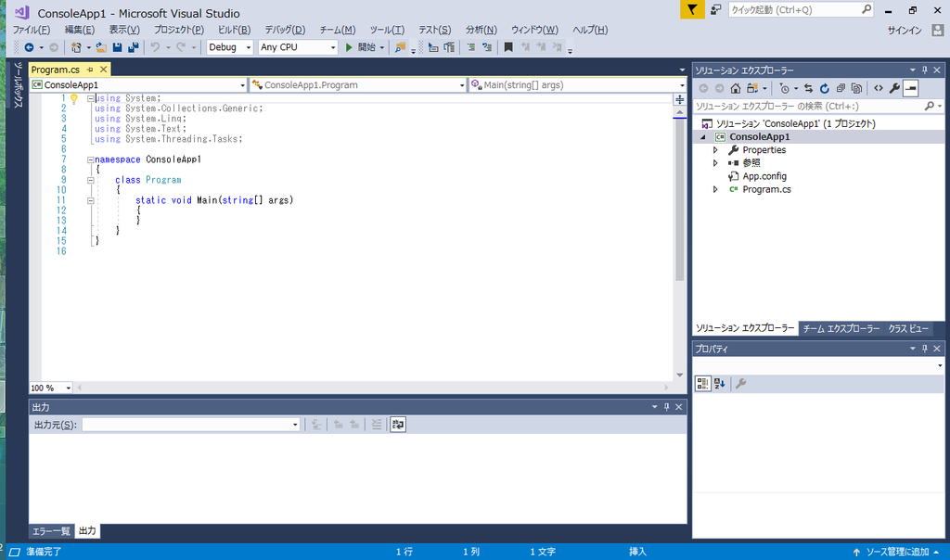
Task: Open the Debug configuration dropdown
Action: click(x=229, y=47)
